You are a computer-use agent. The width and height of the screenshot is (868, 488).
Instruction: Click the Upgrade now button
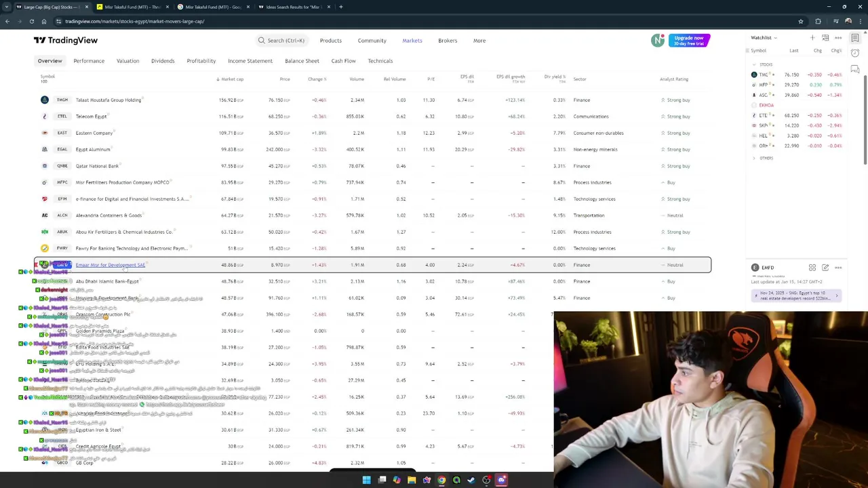(x=689, y=41)
